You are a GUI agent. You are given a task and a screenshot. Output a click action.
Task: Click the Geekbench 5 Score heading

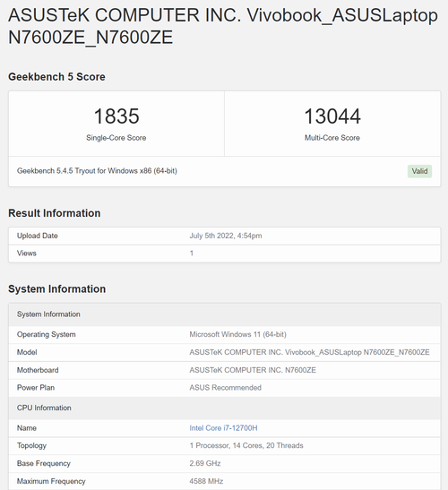click(56, 77)
